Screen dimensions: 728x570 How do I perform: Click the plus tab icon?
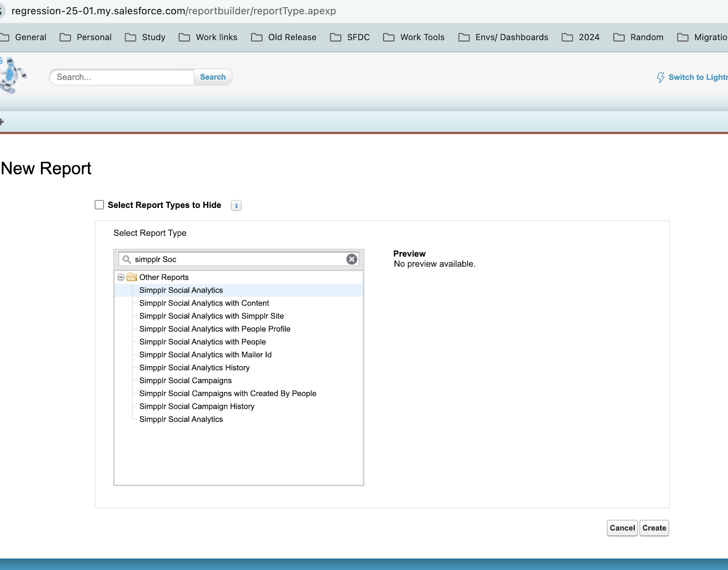(2, 122)
